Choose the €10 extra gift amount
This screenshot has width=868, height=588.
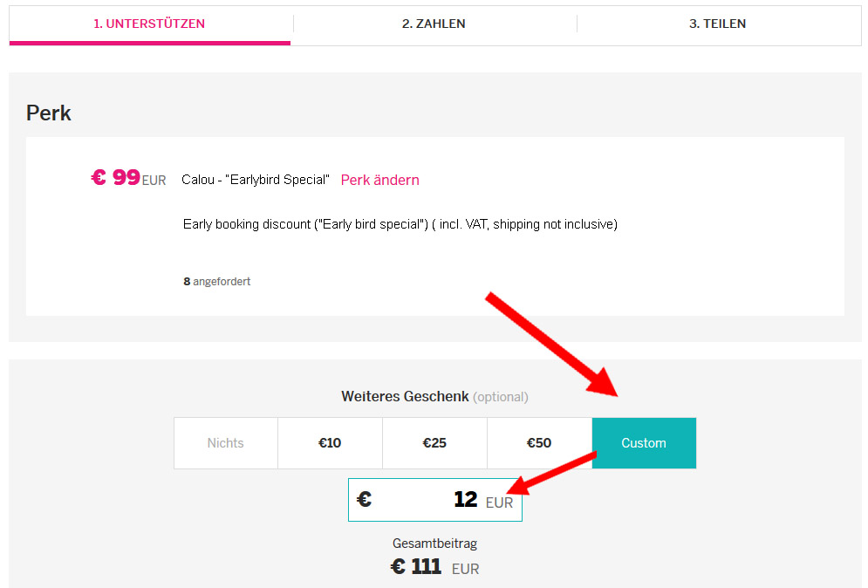pos(330,443)
